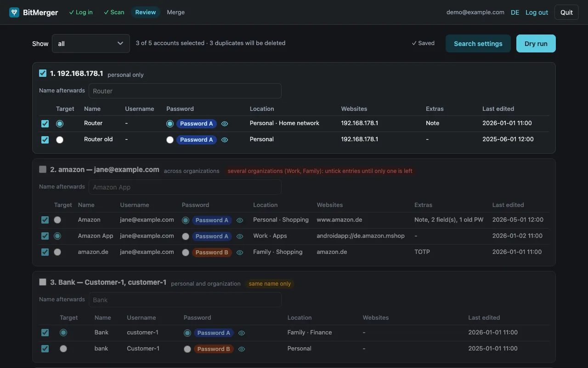Viewport: 588px width, 368px height.
Task: Select Password B radio for bank Customer-1
Action: coord(187,349)
